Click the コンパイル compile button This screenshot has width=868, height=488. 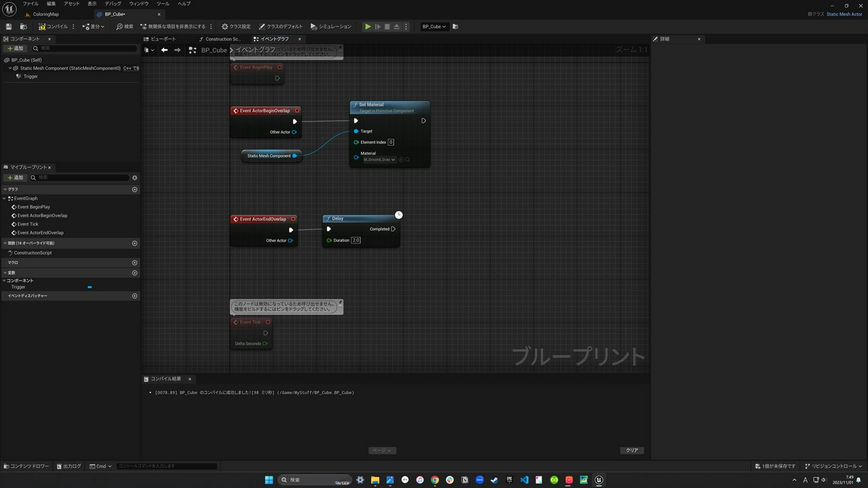coord(53,27)
